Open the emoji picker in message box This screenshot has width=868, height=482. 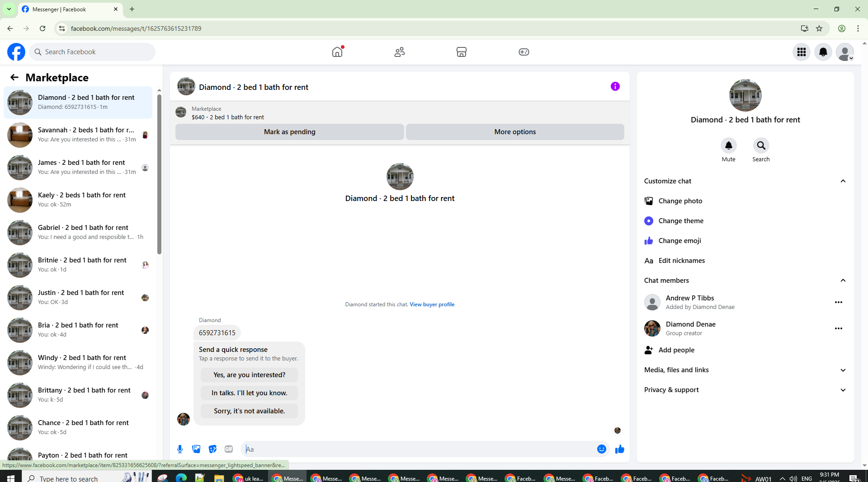tap(601, 449)
